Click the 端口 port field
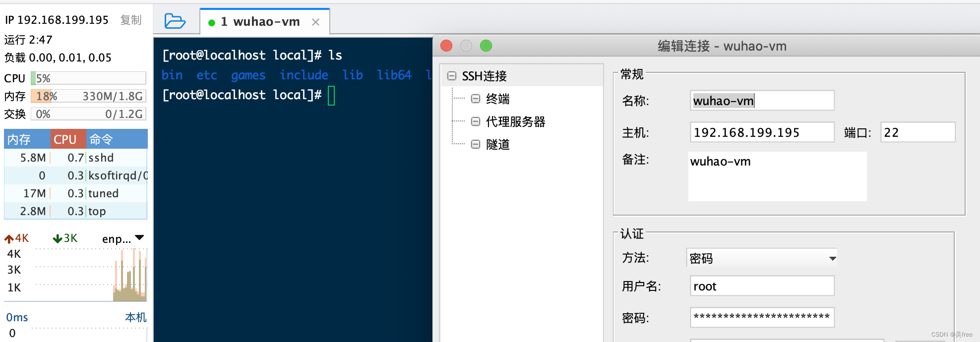Screen dimensions: 980x342 tap(918, 132)
